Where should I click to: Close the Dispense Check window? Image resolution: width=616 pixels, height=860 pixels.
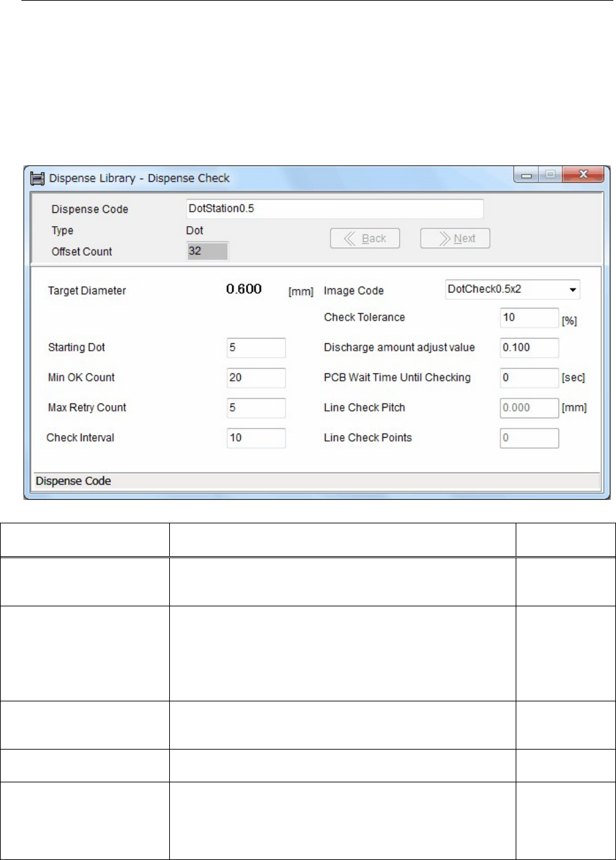coord(584,176)
